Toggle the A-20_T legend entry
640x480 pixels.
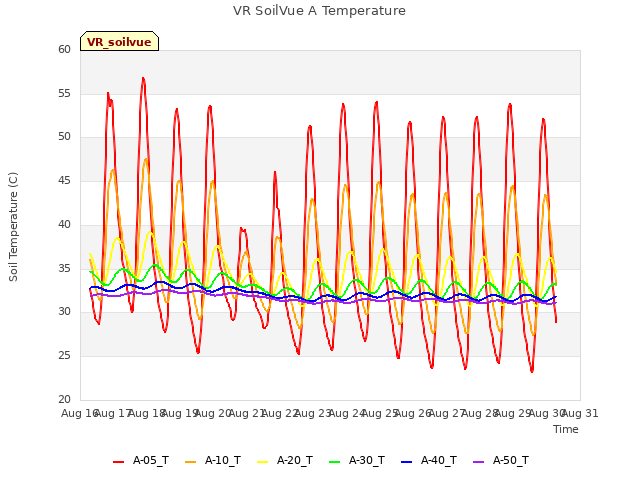tap(285, 460)
